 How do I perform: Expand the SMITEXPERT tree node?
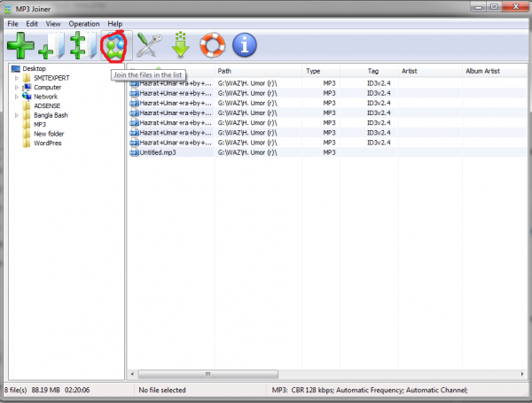point(16,78)
